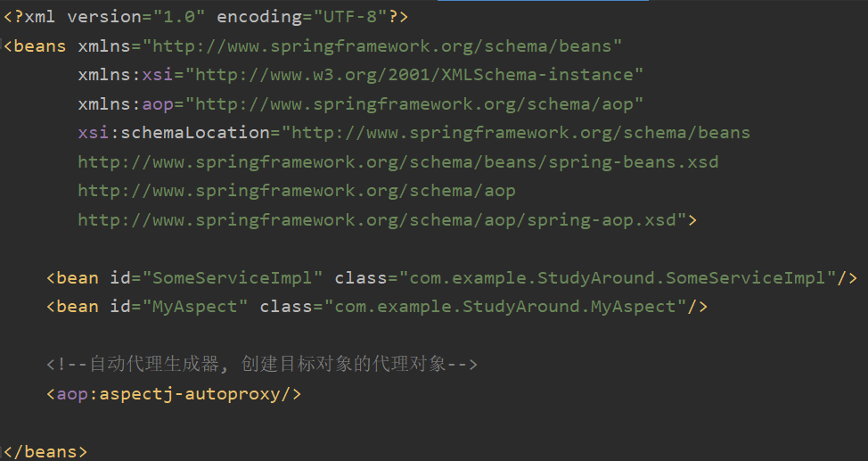
Task: Click class value com.example.StudyAround.MyAspect
Action: pos(505,307)
